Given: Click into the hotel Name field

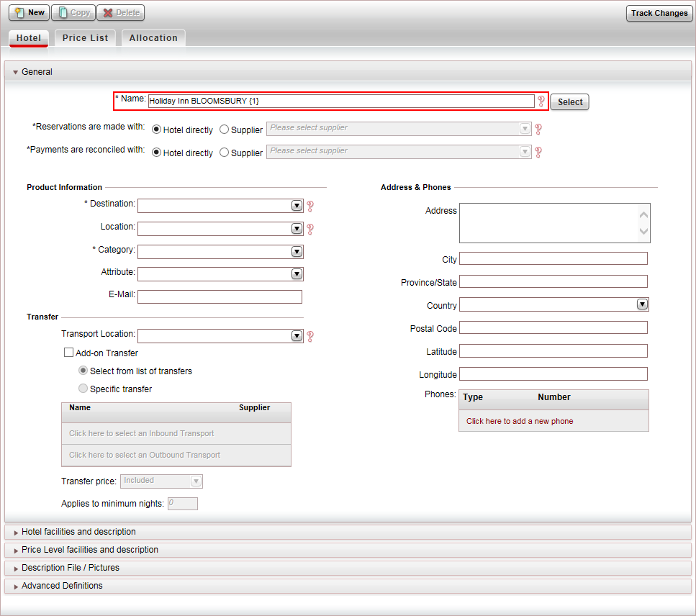Looking at the screenshot, I should coord(341,101).
